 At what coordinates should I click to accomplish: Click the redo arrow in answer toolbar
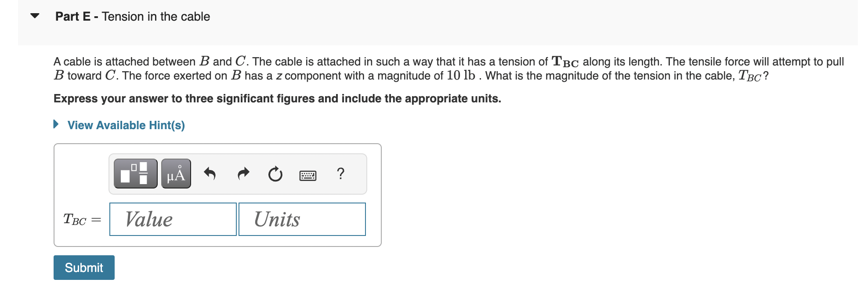[x=243, y=173]
